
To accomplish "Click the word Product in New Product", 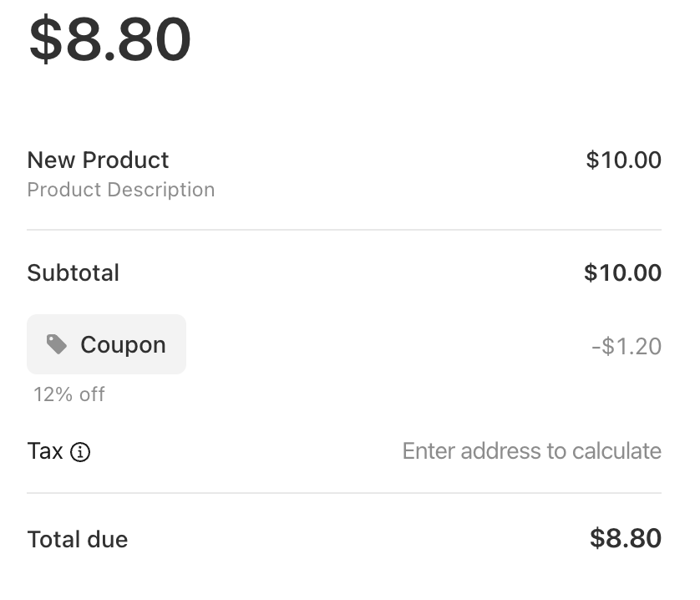I will click(126, 160).
